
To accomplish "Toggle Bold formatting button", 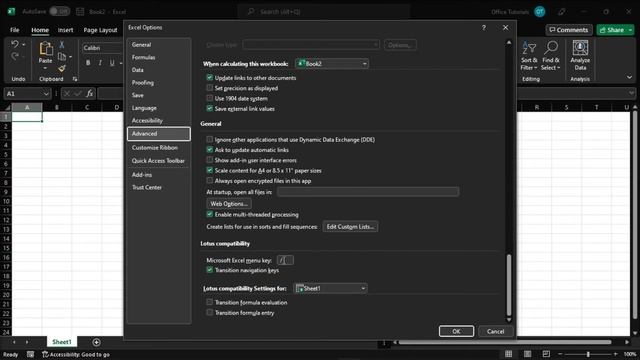I will coord(88,63).
